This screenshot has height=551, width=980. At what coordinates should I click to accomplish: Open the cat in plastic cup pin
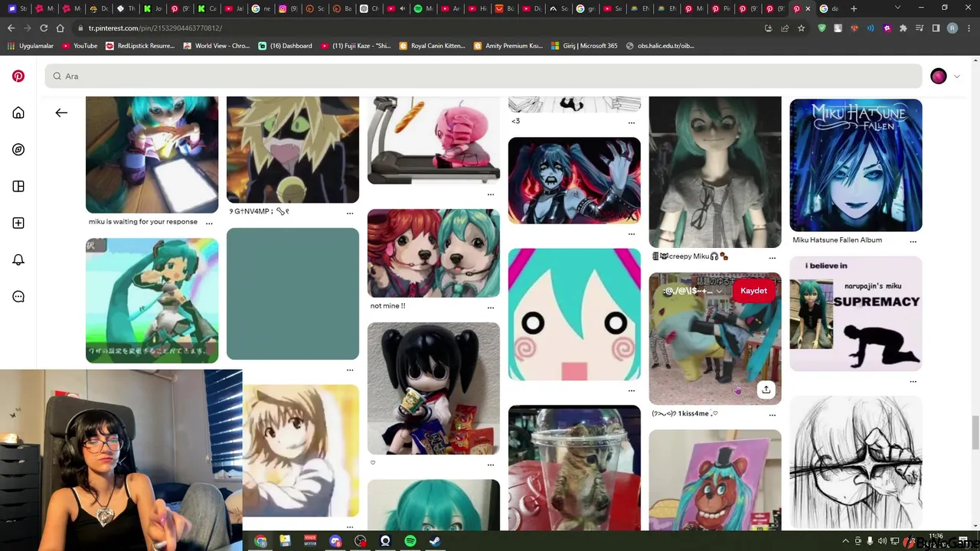[x=574, y=468]
